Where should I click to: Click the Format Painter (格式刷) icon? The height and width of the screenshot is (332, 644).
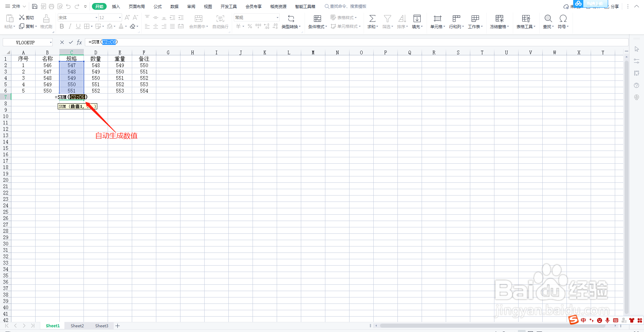[x=46, y=18]
